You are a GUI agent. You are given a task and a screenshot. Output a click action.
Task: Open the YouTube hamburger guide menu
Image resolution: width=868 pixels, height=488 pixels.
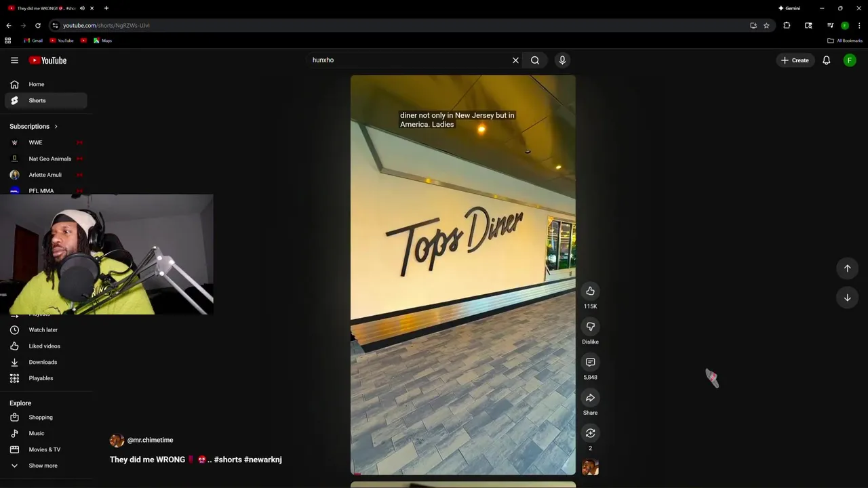[x=14, y=60]
